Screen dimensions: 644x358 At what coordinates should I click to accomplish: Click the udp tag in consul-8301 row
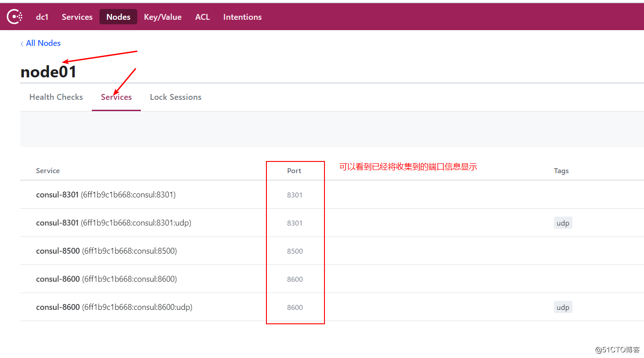click(563, 223)
